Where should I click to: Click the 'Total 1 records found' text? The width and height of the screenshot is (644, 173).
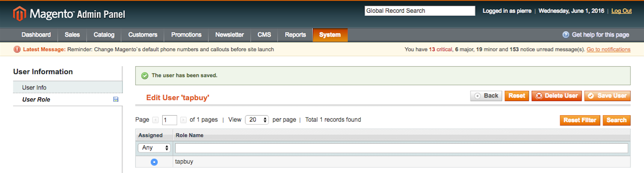point(333,120)
